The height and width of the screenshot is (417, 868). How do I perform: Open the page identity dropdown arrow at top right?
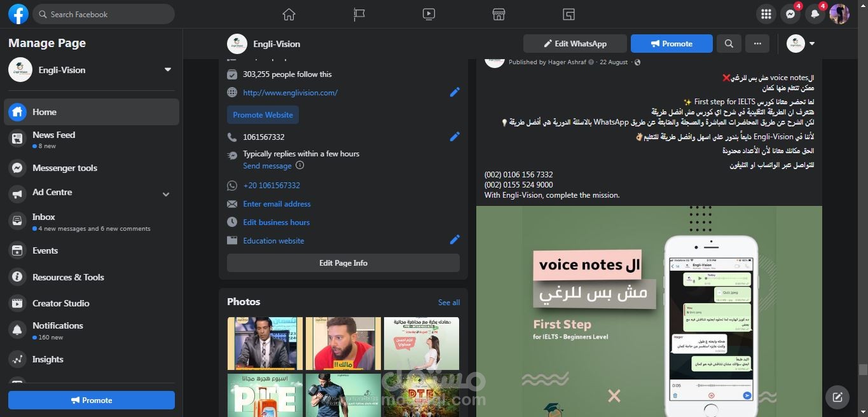(x=812, y=44)
